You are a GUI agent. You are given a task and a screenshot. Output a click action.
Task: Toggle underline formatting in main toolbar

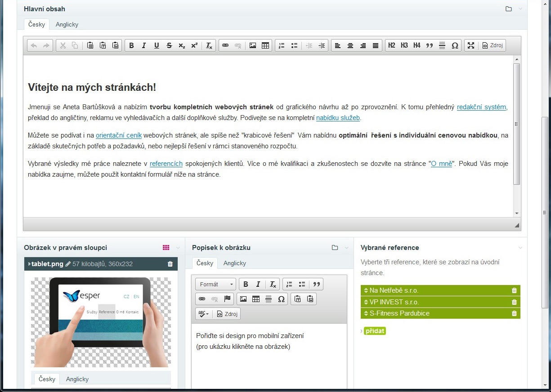pos(157,45)
